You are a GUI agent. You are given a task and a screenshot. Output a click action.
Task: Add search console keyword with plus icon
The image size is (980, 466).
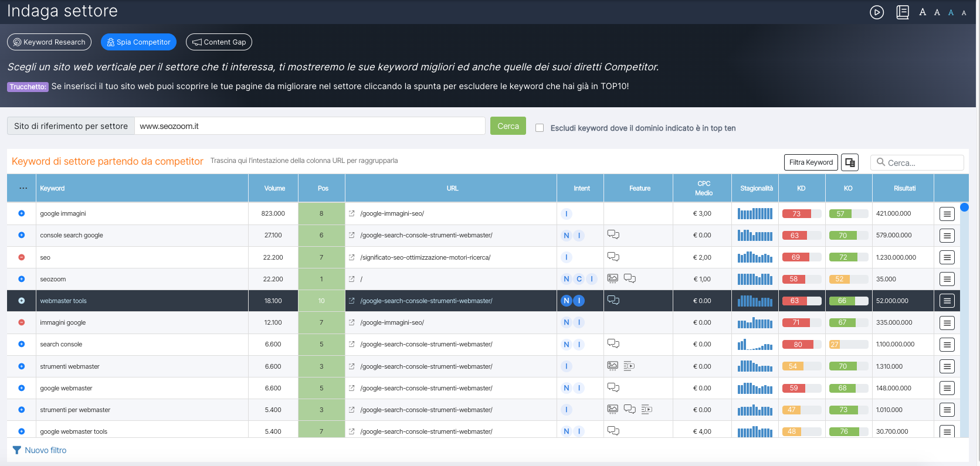pos(22,344)
